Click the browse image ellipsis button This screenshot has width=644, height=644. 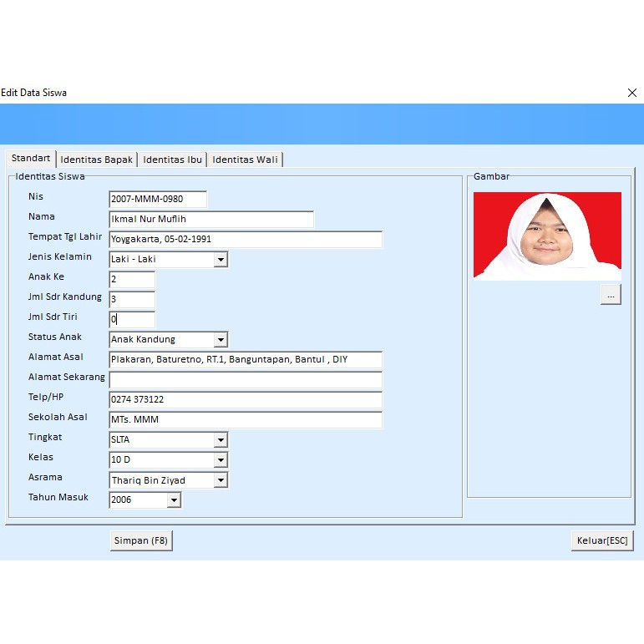(x=611, y=295)
